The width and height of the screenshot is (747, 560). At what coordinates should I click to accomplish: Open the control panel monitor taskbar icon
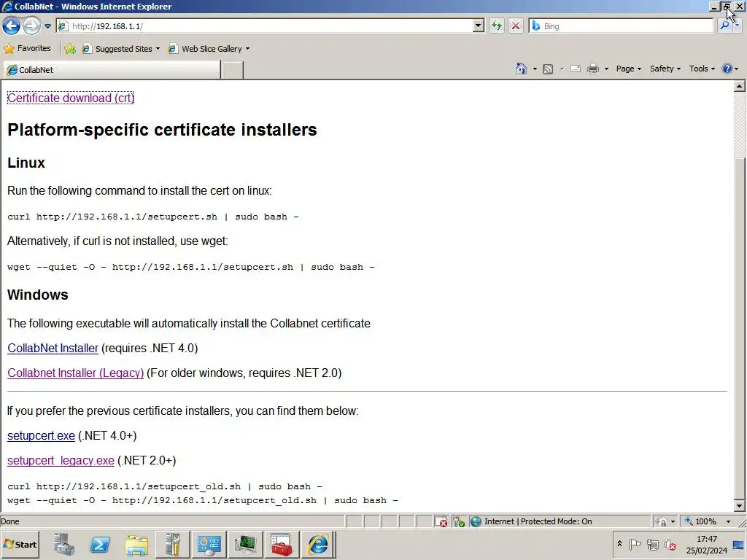(x=209, y=544)
